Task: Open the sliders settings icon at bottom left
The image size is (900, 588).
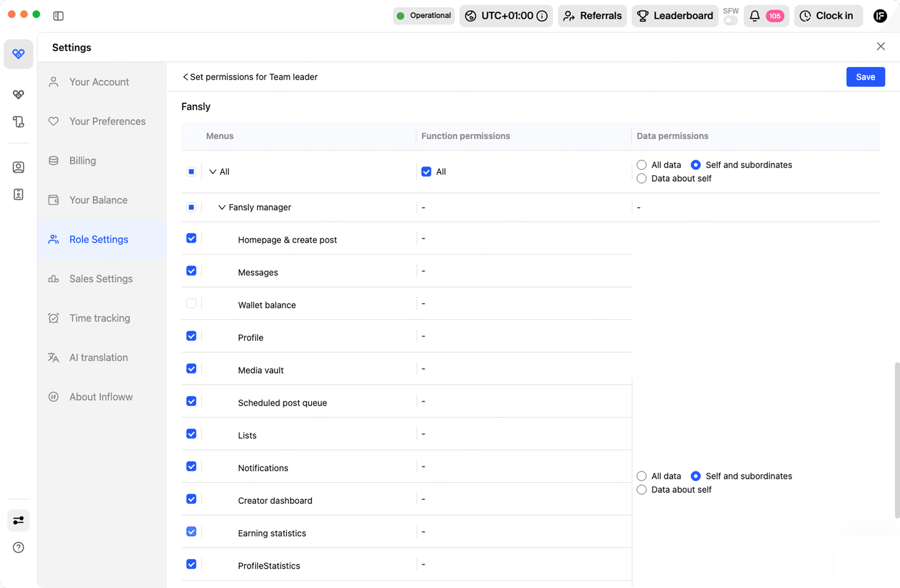Action: 18,520
